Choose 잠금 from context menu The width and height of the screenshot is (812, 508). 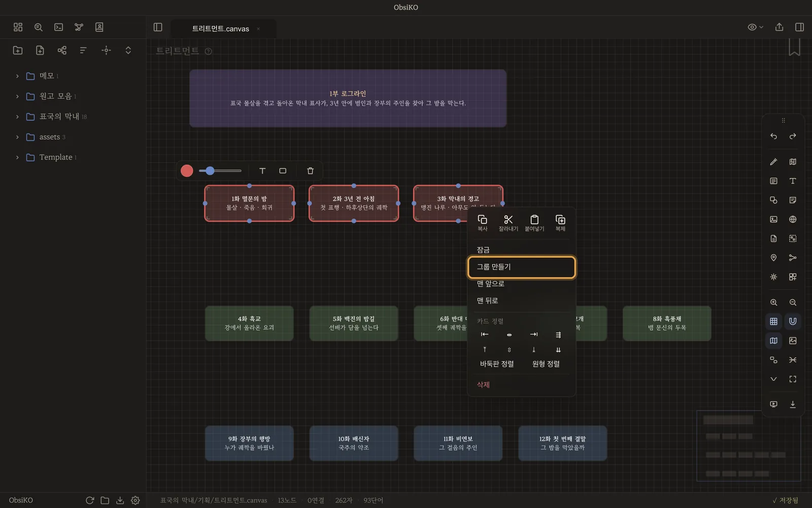coord(522,250)
